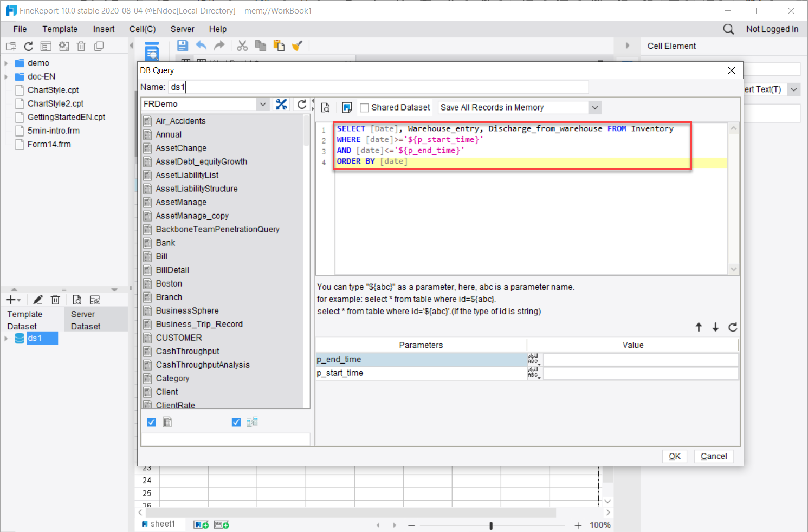Expand the ds1 dataset tree node

5,338
